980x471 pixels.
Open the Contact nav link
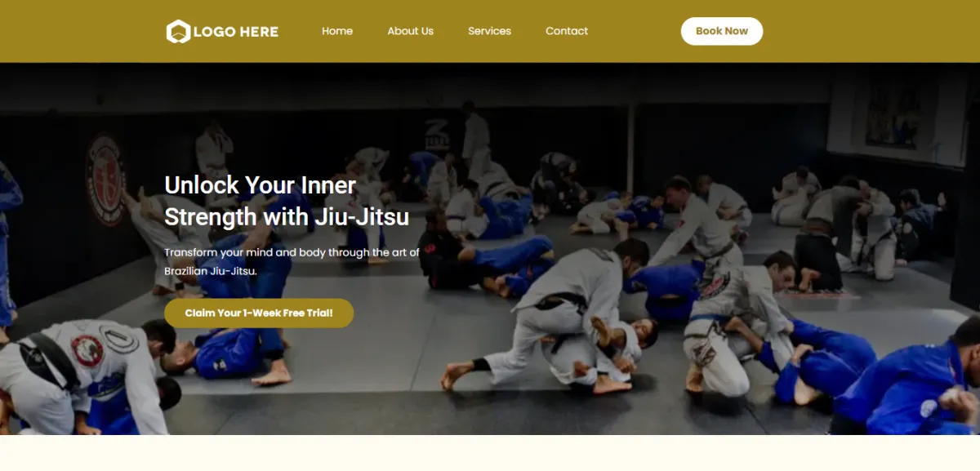[x=567, y=31]
